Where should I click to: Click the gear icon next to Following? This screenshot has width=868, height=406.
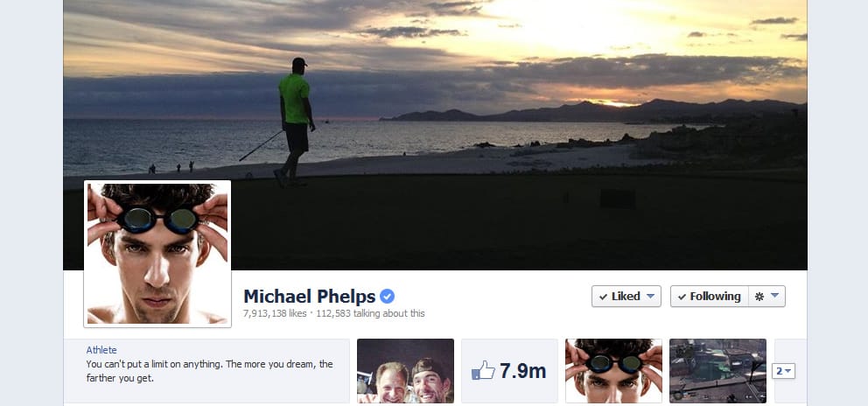[759, 297]
